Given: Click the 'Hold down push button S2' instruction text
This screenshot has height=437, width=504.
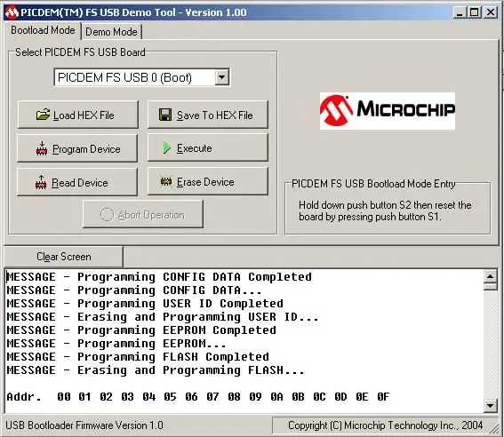Looking at the screenshot, I should tap(385, 211).
